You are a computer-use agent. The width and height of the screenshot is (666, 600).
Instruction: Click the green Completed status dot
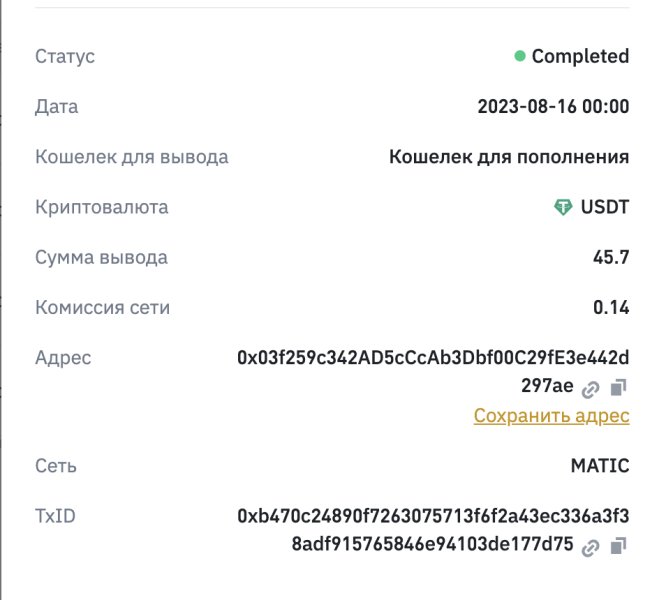coord(520,57)
